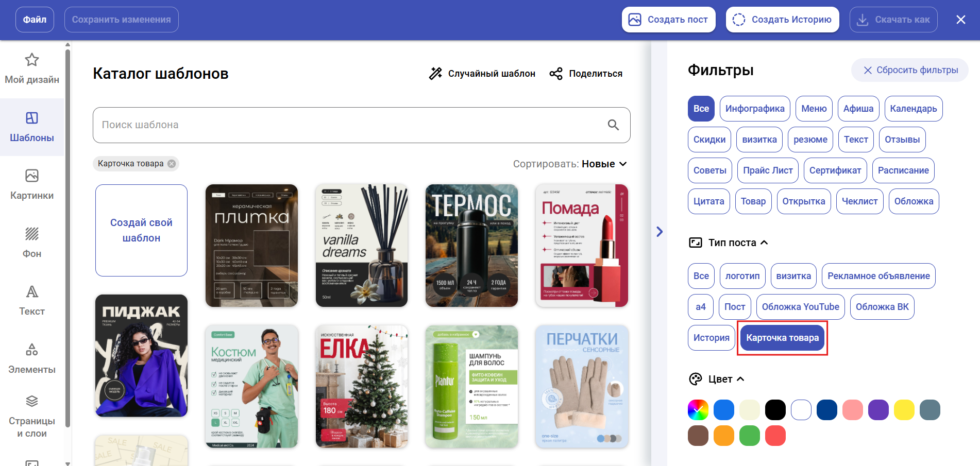Open the Элементы shapes panel
The image size is (980, 466).
click(32, 358)
